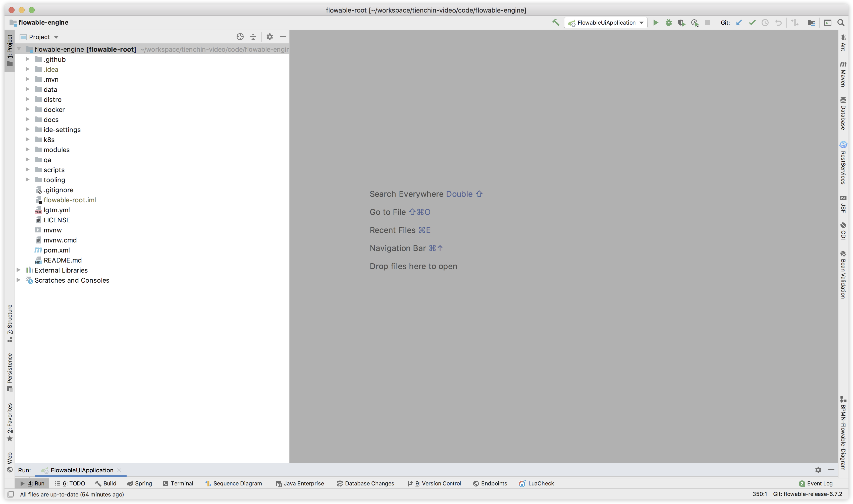Click Git update project arrow icon
Viewport: 853px width, 504px height.
[739, 23]
